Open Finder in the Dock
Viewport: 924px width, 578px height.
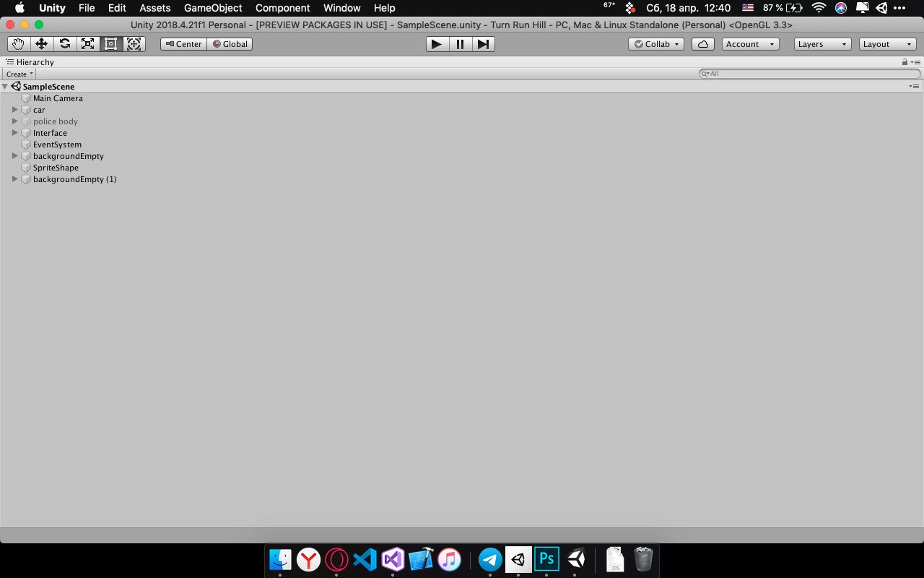click(280, 559)
